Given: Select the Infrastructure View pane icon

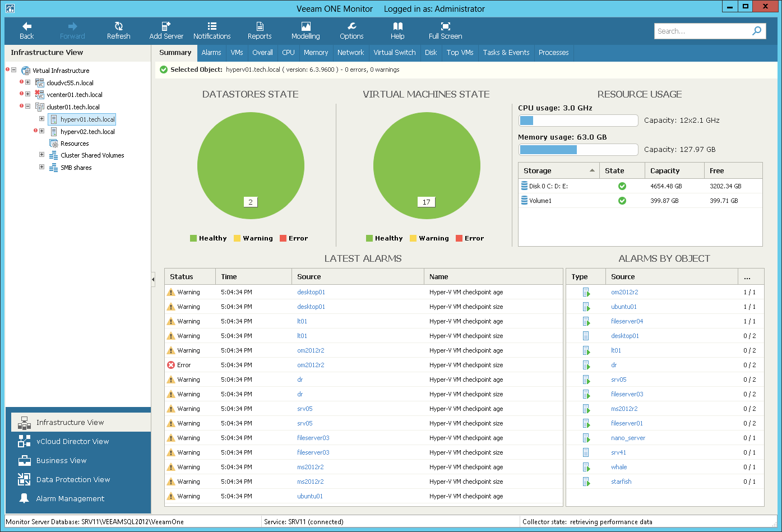Looking at the screenshot, I should coord(24,423).
